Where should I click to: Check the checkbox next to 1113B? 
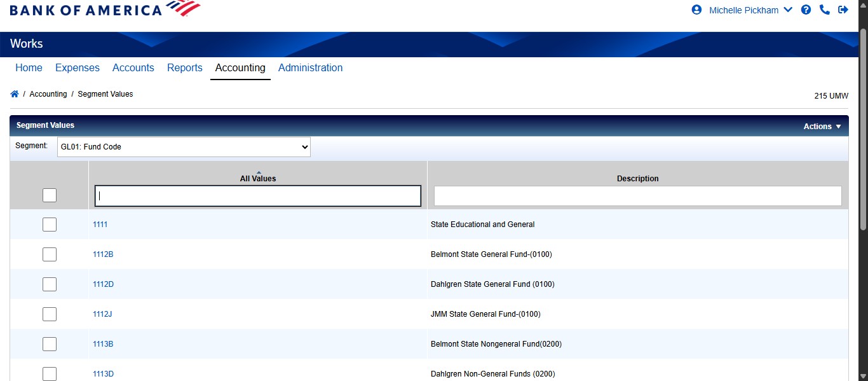(49, 343)
